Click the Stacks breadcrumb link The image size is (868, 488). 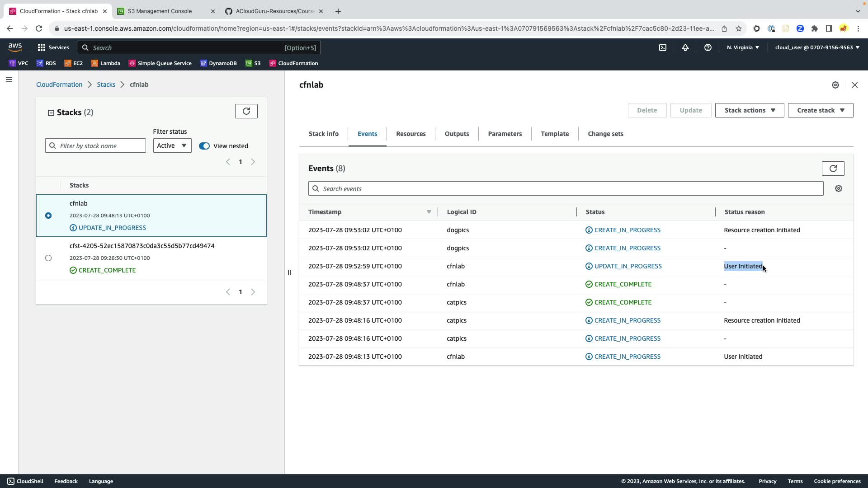pos(106,84)
